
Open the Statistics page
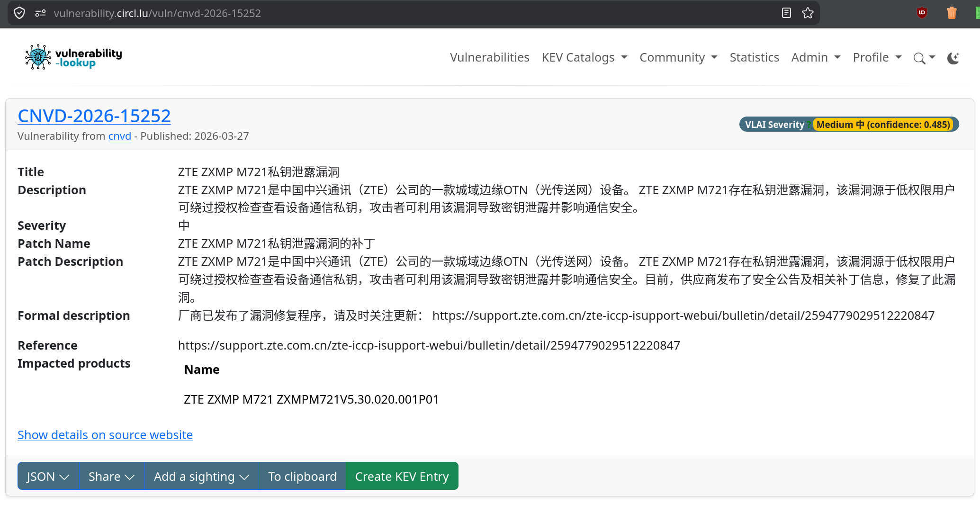pos(754,57)
